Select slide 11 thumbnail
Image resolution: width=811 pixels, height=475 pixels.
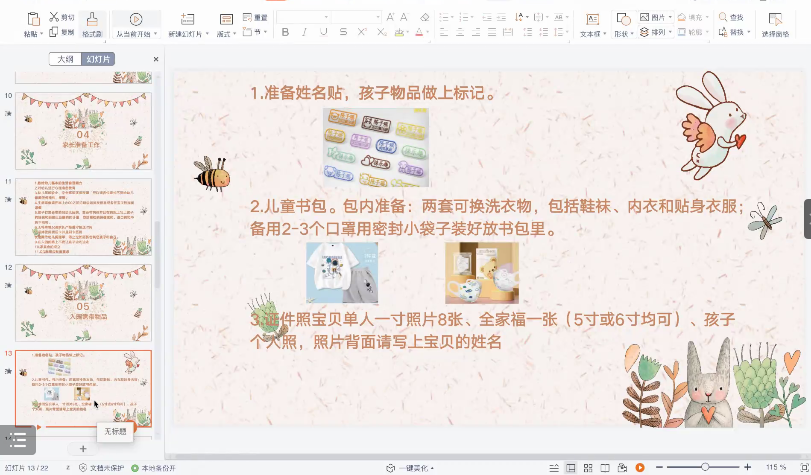tap(83, 217)
